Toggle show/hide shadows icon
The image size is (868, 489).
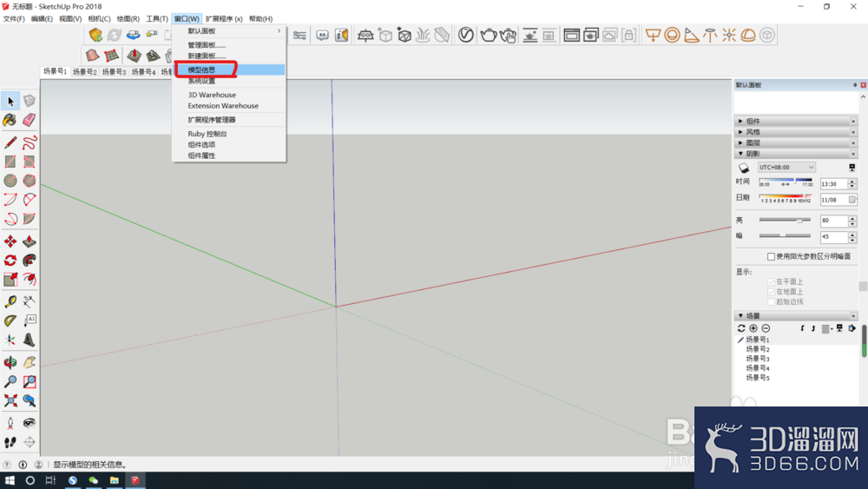[744, 168]
